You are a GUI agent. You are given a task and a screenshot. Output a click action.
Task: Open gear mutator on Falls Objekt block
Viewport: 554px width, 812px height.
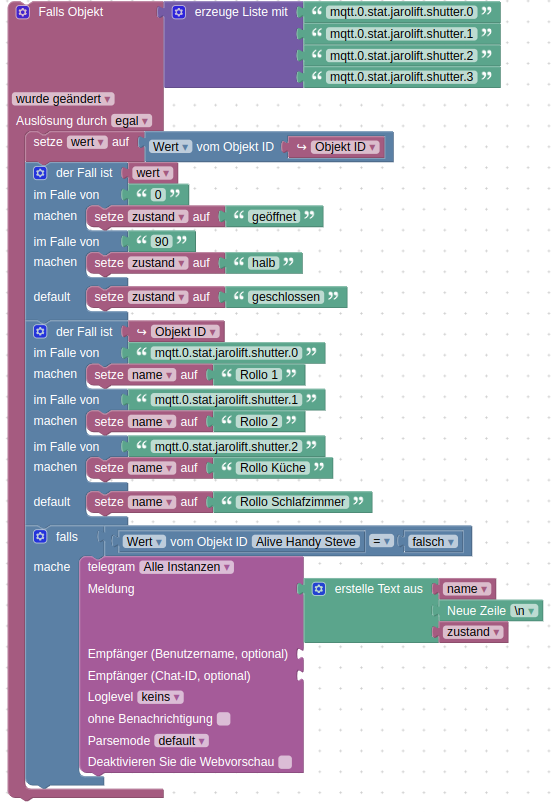(23, 12)
